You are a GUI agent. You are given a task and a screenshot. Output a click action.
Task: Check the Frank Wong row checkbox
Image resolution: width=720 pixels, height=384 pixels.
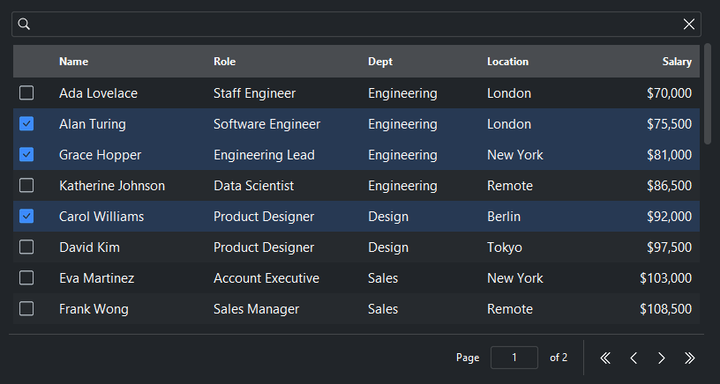[x=27, y=308]
